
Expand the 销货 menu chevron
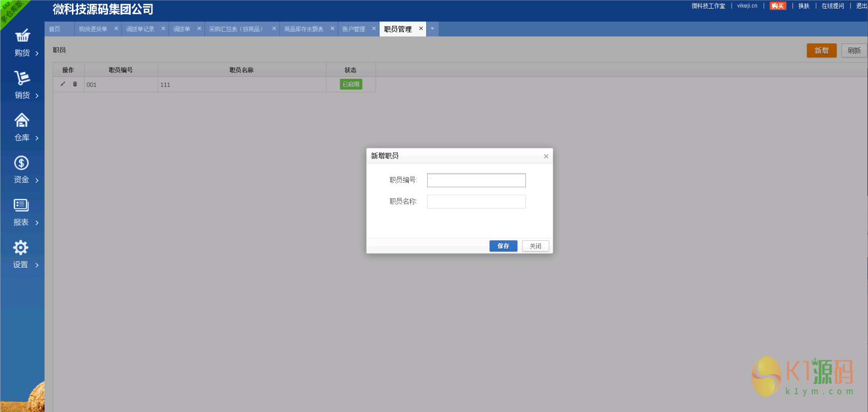pyautogui.click(x=37, y=96)
